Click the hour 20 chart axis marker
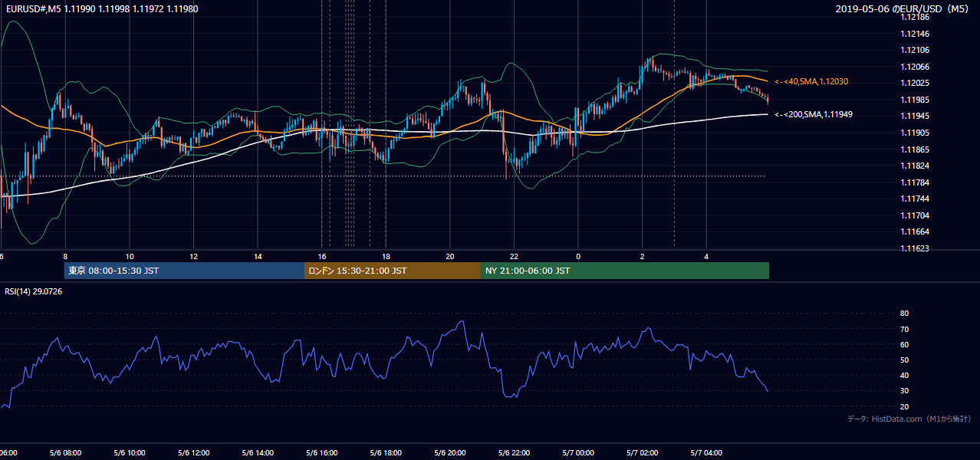Image resolution: width=980 pixels, height=460 pixels. [450, 256]
